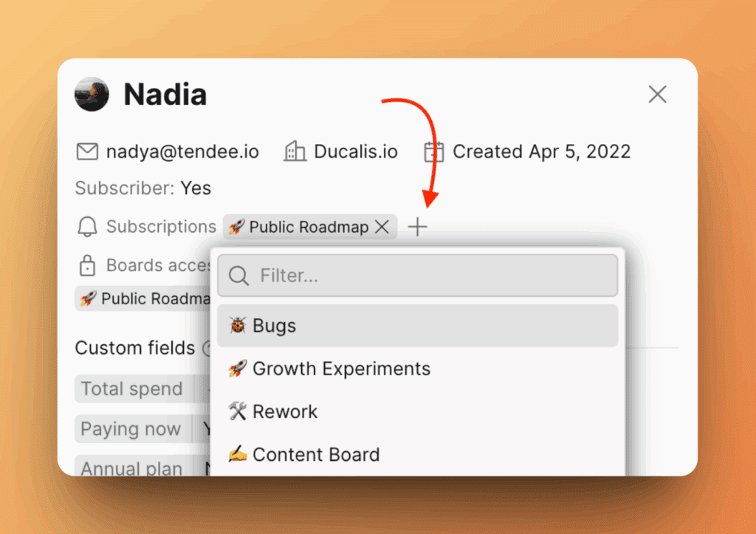Remove the Public Roadmap subscription with its X

click(382, 227)
